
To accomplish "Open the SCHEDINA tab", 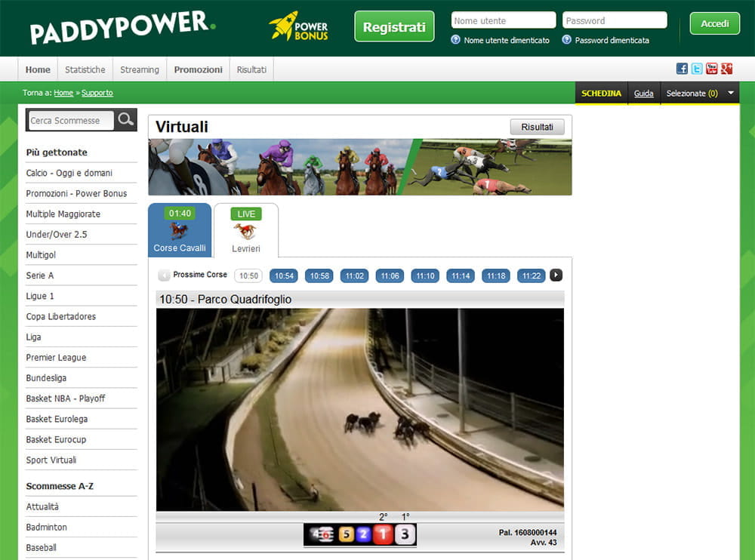I will 601,93.
